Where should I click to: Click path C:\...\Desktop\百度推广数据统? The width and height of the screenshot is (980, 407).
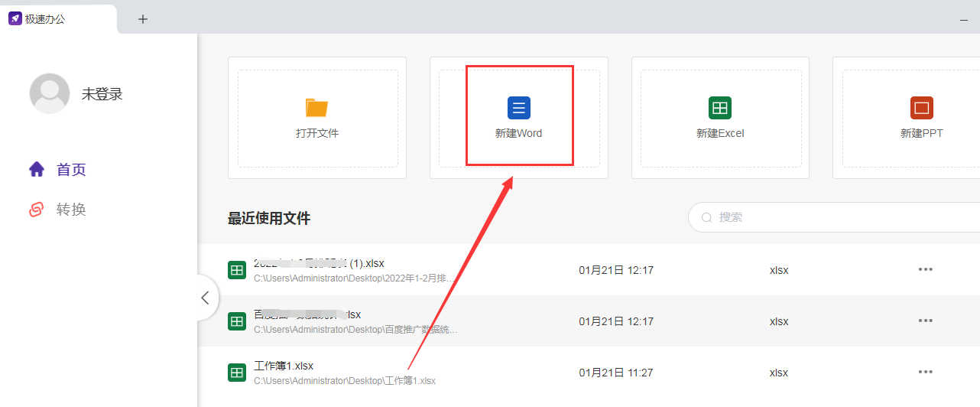tap(355, 330)
